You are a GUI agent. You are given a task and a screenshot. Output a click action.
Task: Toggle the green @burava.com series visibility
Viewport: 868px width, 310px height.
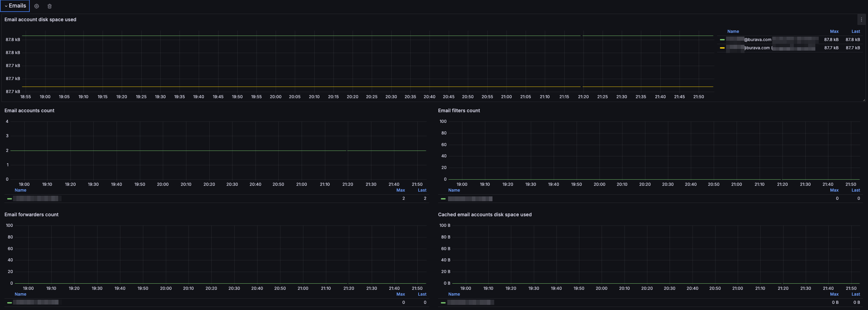pos(758,40)
